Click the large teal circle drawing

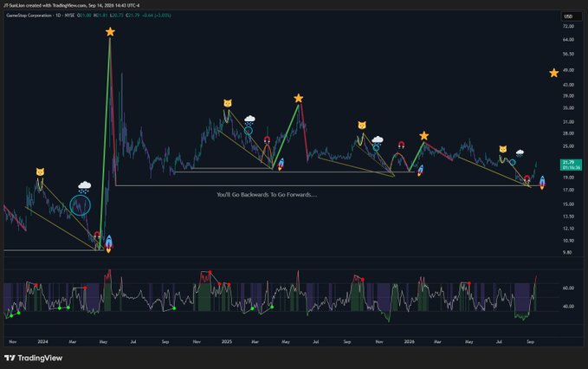pos(80,205)
